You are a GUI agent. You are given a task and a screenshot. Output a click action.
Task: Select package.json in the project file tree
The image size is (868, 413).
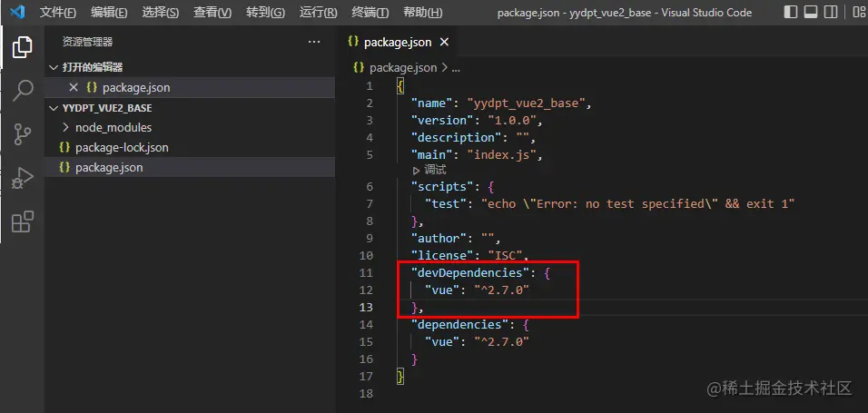click(109, 167)
